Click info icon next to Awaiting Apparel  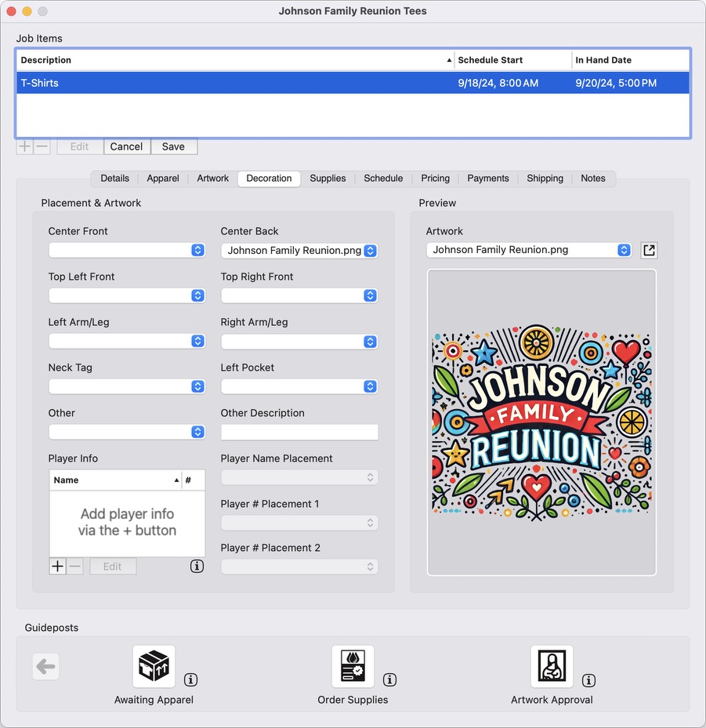(x=190, y=679)
